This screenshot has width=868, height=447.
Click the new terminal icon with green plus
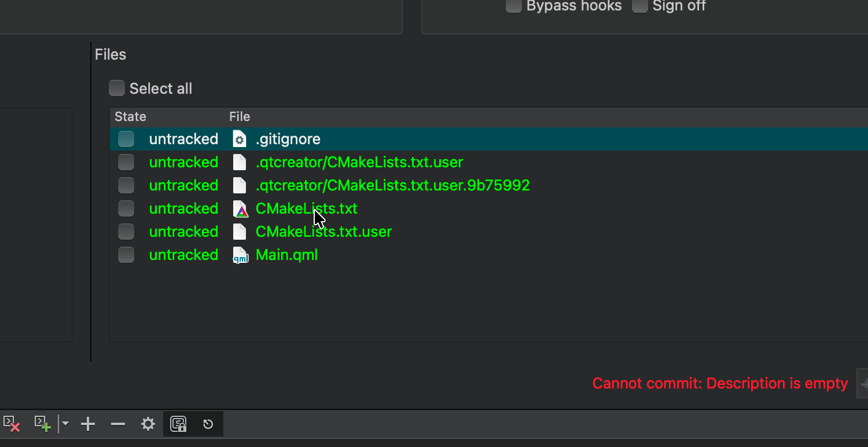tap(42, 424)
